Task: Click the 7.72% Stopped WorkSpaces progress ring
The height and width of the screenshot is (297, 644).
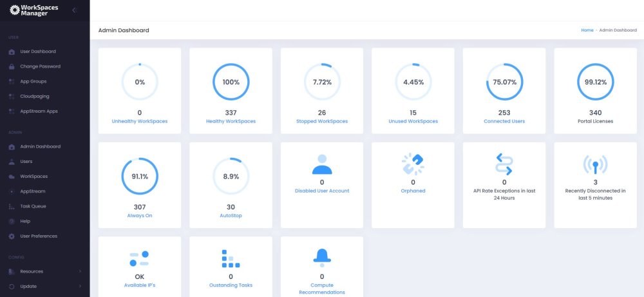Action: (322, 82)
